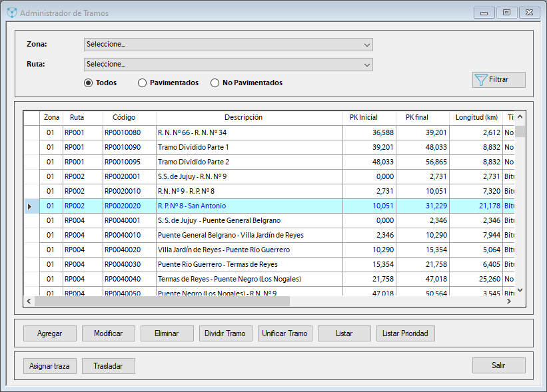
Task: Choose the Pavimentados radio option
Action: [x=142, y=83]
